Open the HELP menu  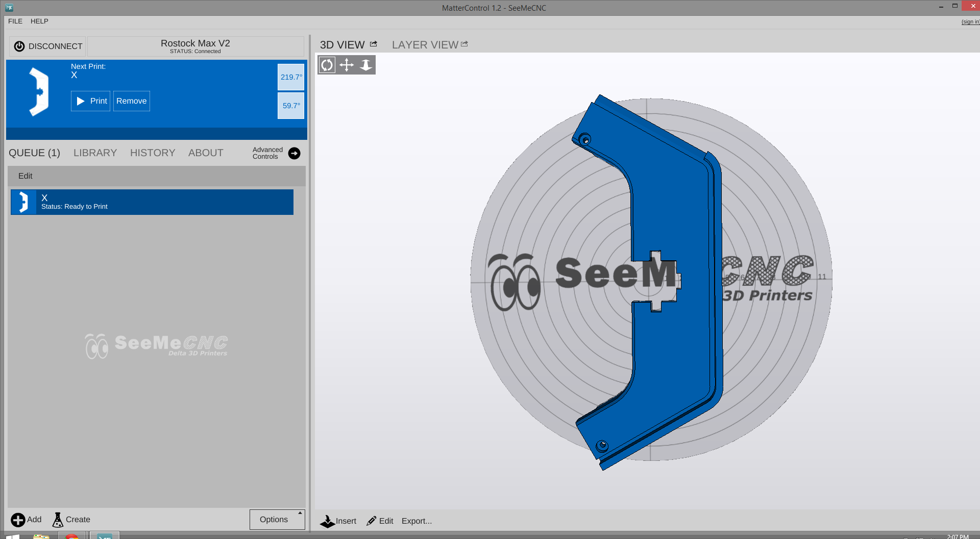pyautogui.click(x=39, y=21)
